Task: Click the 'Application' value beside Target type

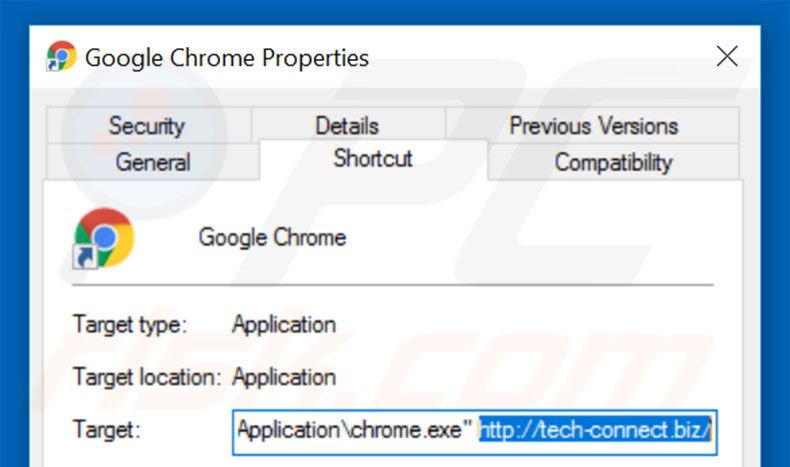Action: [x=284, y=324]
